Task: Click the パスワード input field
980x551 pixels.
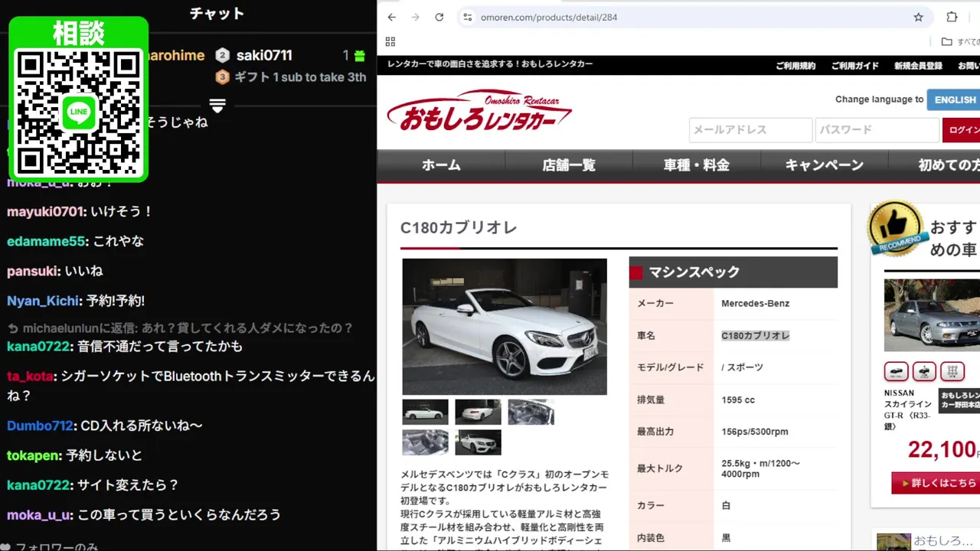Action: click(877, 130)
